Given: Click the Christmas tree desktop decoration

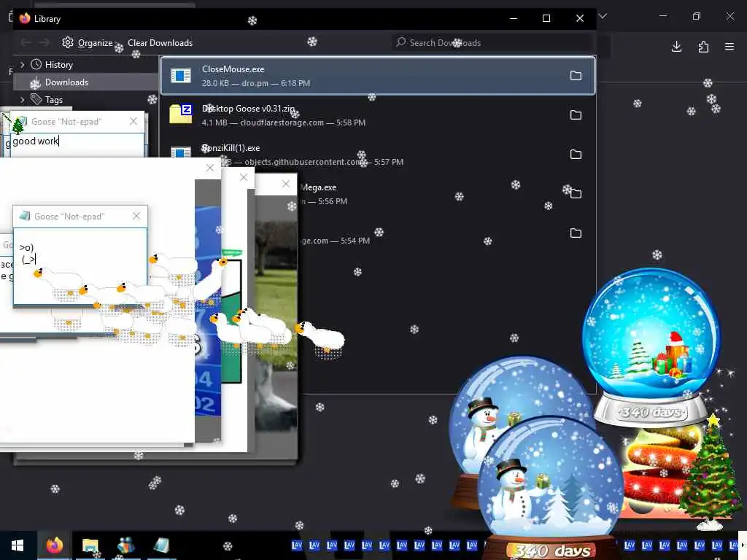Looking at the screenshot, I should [711, 472].
